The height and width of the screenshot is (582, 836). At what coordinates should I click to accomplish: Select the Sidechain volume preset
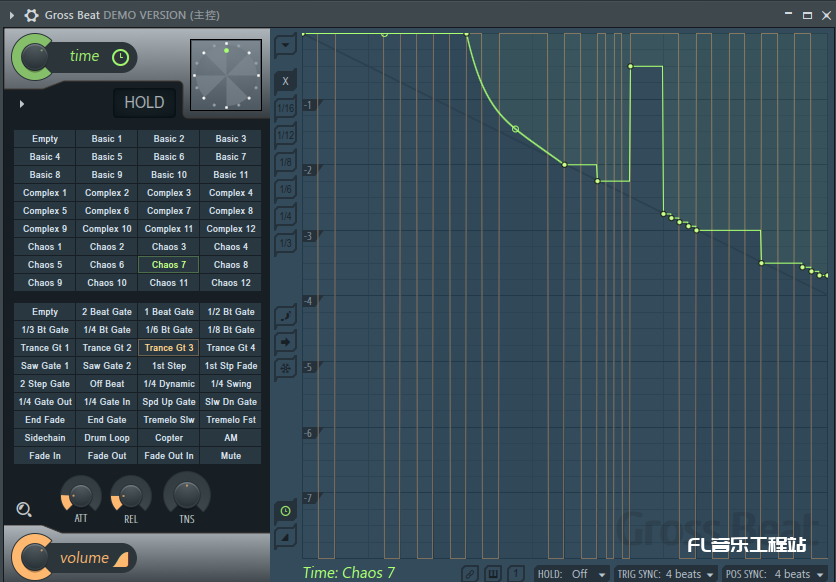[45, 438]
